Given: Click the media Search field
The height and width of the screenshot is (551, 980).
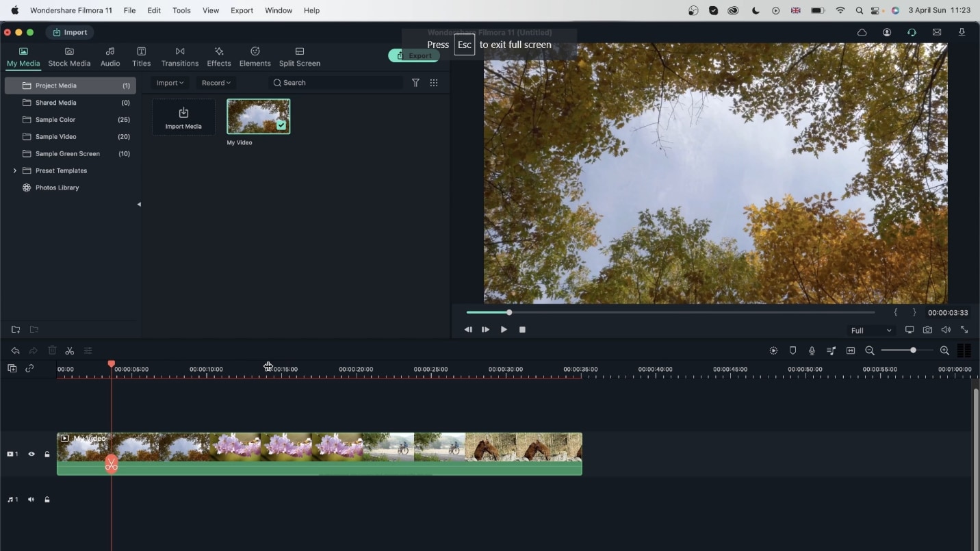Looking at the screenshot, I should (x=335, y=83).
